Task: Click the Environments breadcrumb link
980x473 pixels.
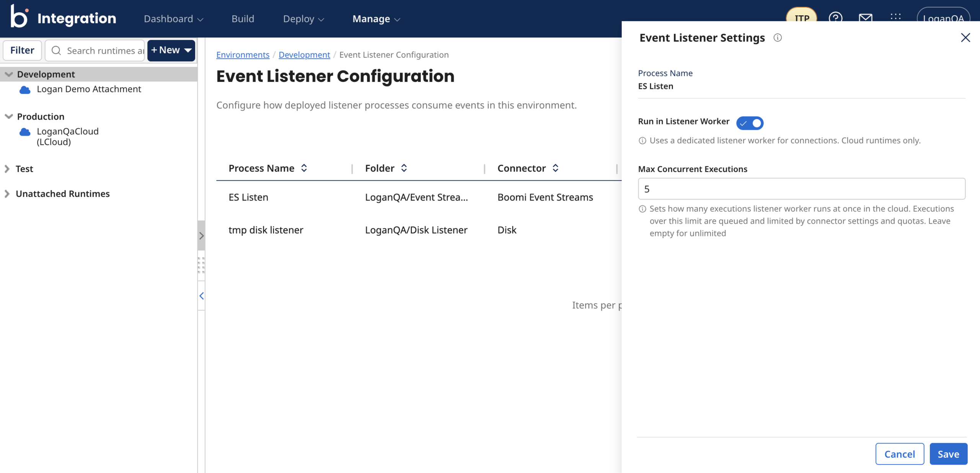Action: coord(243,55)
